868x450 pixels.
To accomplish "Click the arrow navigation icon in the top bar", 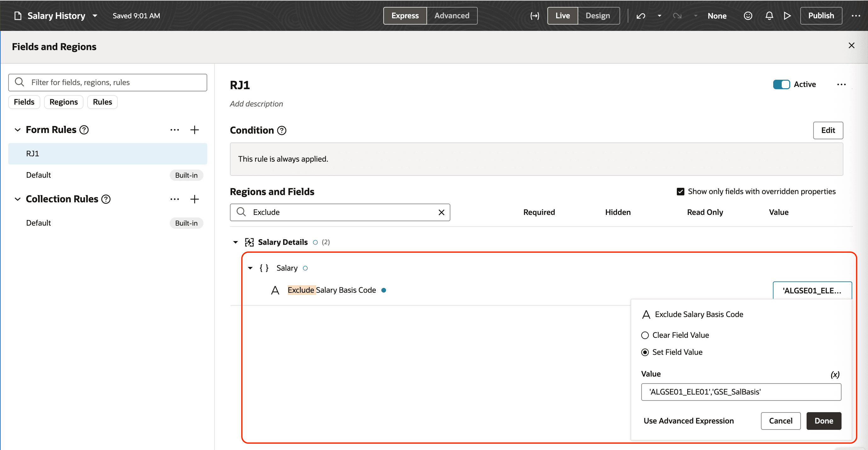I will (x=535, y=15).
